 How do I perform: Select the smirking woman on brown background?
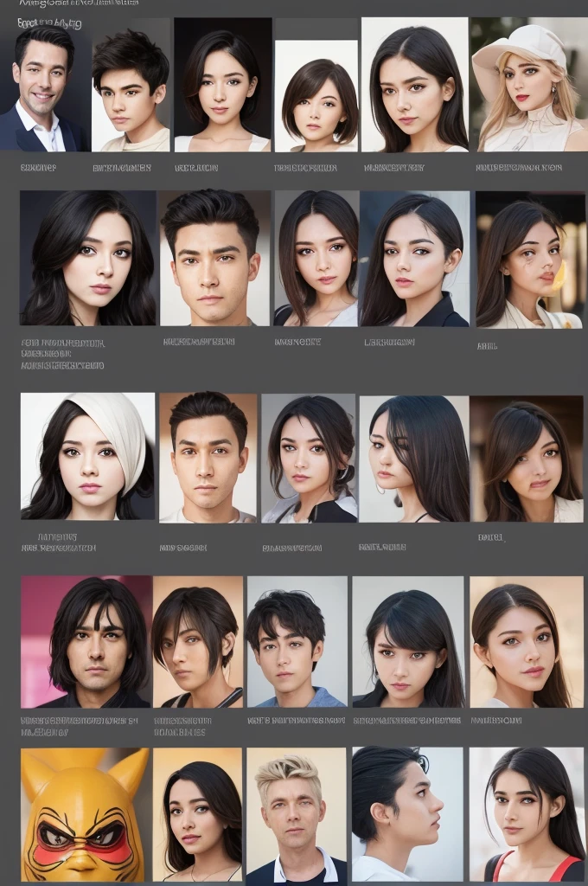527,459
